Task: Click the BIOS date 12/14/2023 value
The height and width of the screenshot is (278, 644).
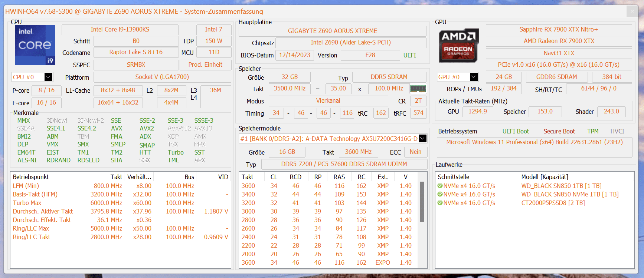Action: [295, 55]
